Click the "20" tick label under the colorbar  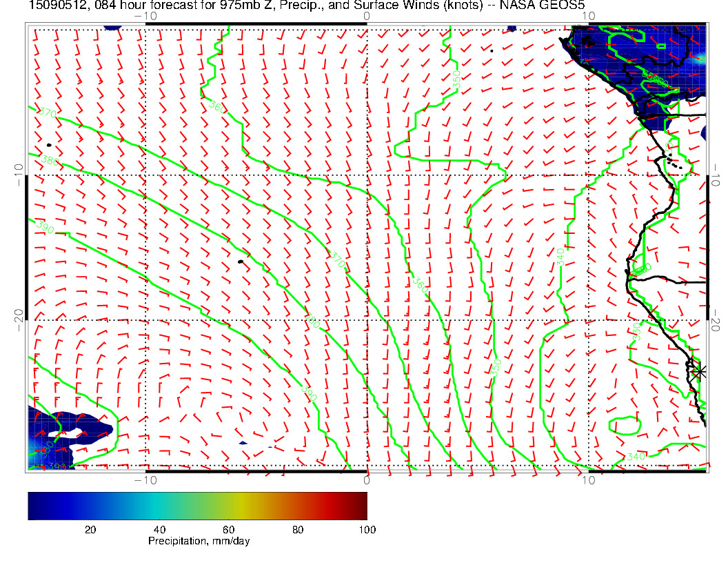point(90,529)
